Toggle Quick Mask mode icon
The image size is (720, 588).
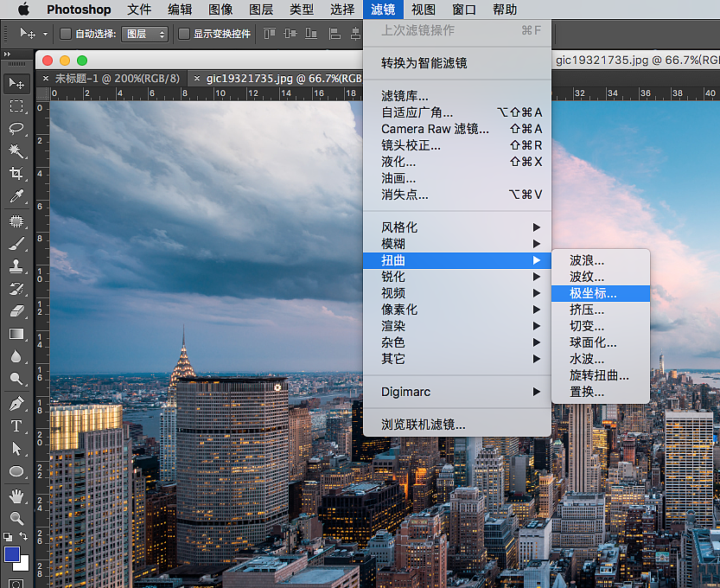coord(16,584)
